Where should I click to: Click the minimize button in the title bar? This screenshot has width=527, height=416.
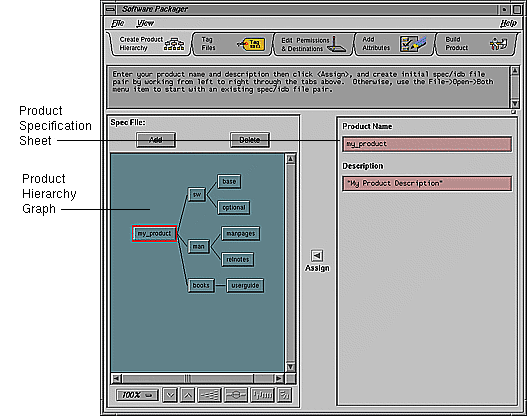point(504,9)
